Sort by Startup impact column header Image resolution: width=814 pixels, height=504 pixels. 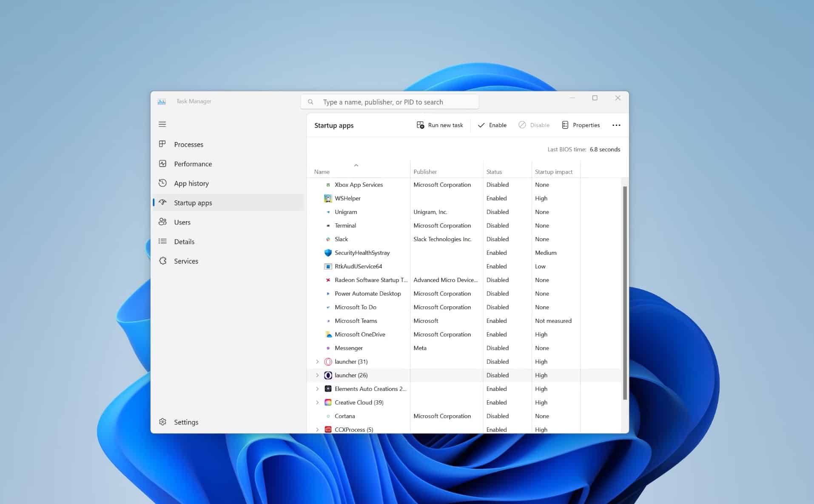coord(553,172)
